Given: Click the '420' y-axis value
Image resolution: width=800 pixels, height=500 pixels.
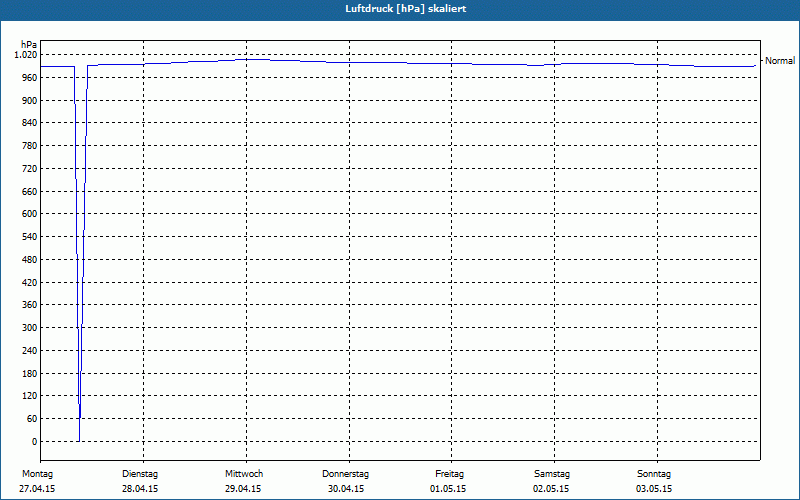Looking at the screenshot, I should [31, 282].
